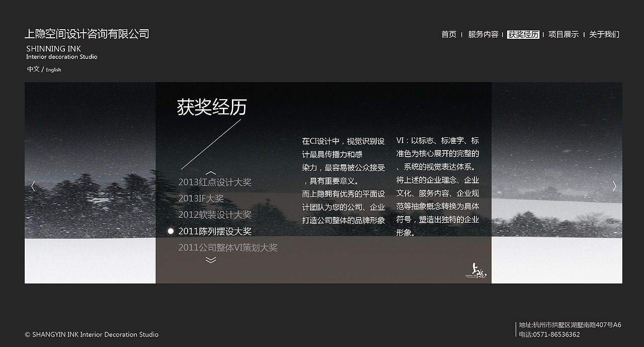Click the snowy forest image left of panel
The image size is (644, 347).
[90, 182]
